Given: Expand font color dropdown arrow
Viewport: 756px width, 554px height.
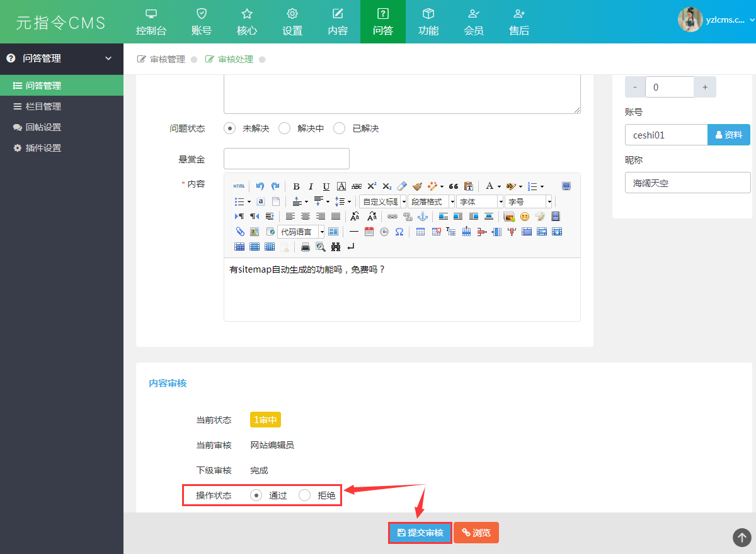Looking at the screenshot, I should [499, 186].
